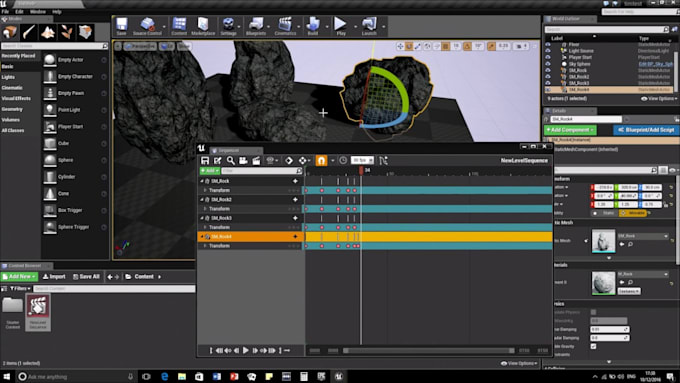Open the Blueprints toolbar icon
This screenshot has width=680, height=383.
256,26
